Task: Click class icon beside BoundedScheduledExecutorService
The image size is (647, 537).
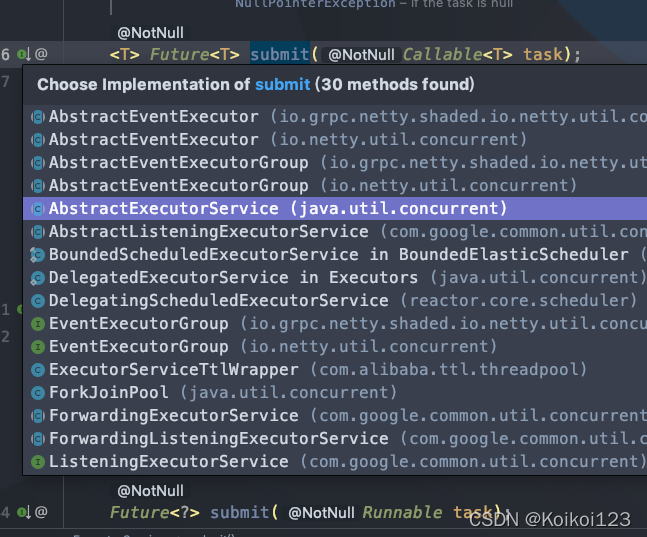Action: [38, 255]
